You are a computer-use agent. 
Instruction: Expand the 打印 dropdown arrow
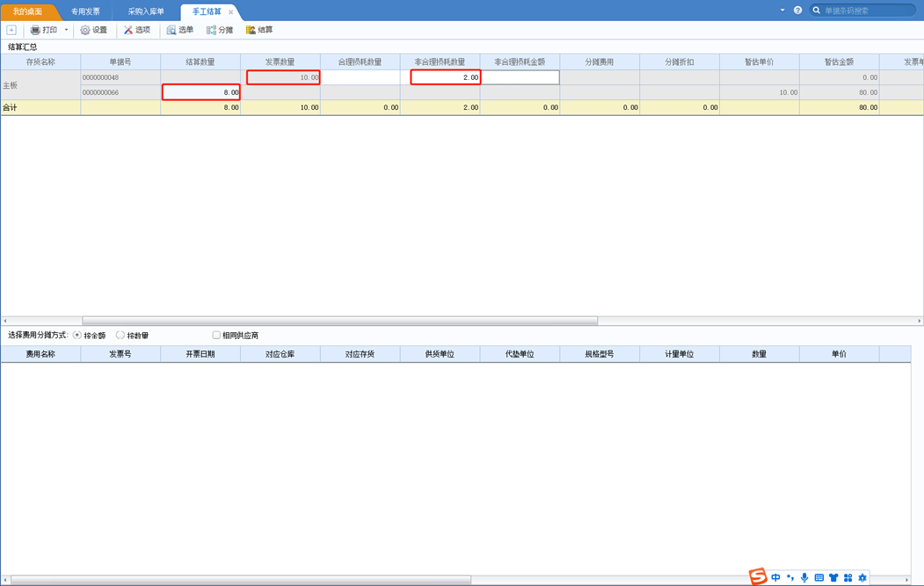[x=66, y=30]
